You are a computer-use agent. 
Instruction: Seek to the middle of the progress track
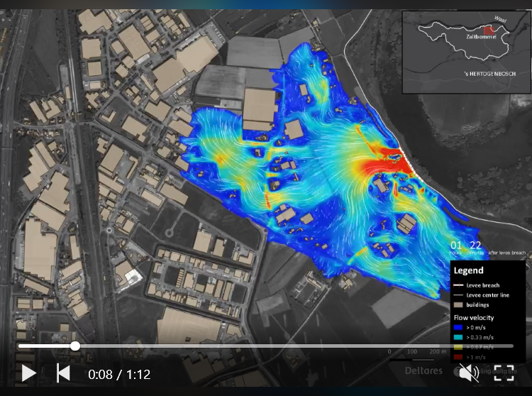coord(266,346)
